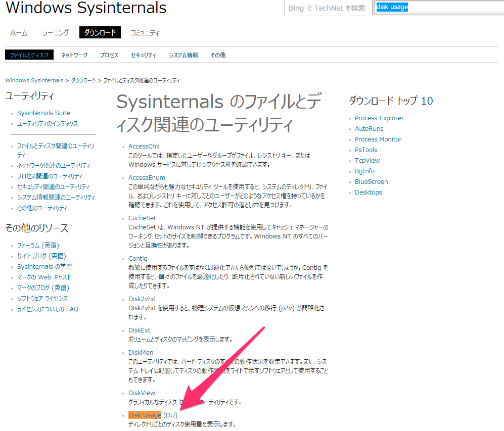Open the ホーム tab
The image size is (504, 431).
point(18,33)
